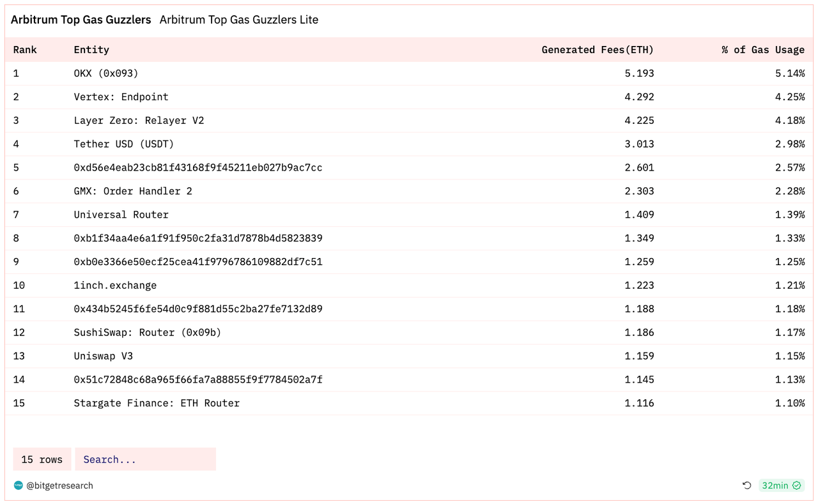Image resolution: width=818 pixels, height=504 pixels.
Task: Select GMX: Order Handler 2 cell
Action: (x=133, y=191)
